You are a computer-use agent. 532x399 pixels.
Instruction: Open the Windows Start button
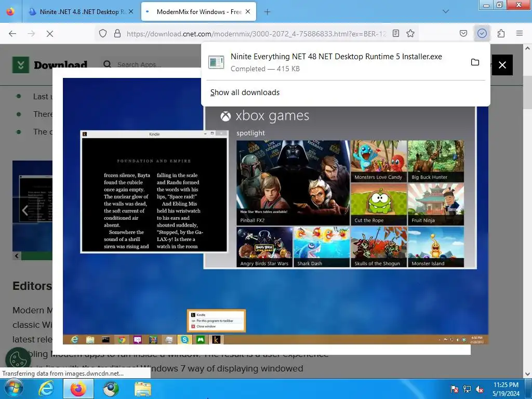point(13,389)
